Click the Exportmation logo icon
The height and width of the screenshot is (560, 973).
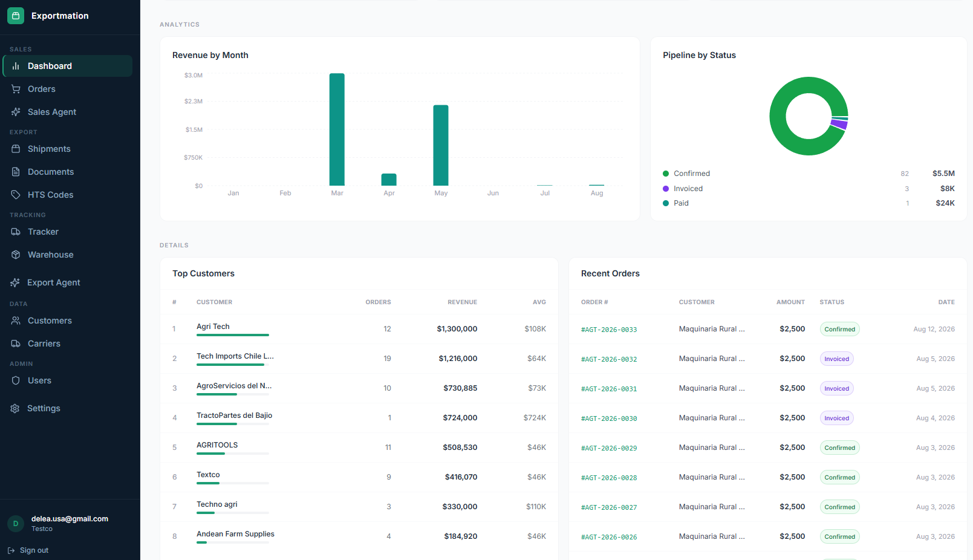click(x=16, y=16)
